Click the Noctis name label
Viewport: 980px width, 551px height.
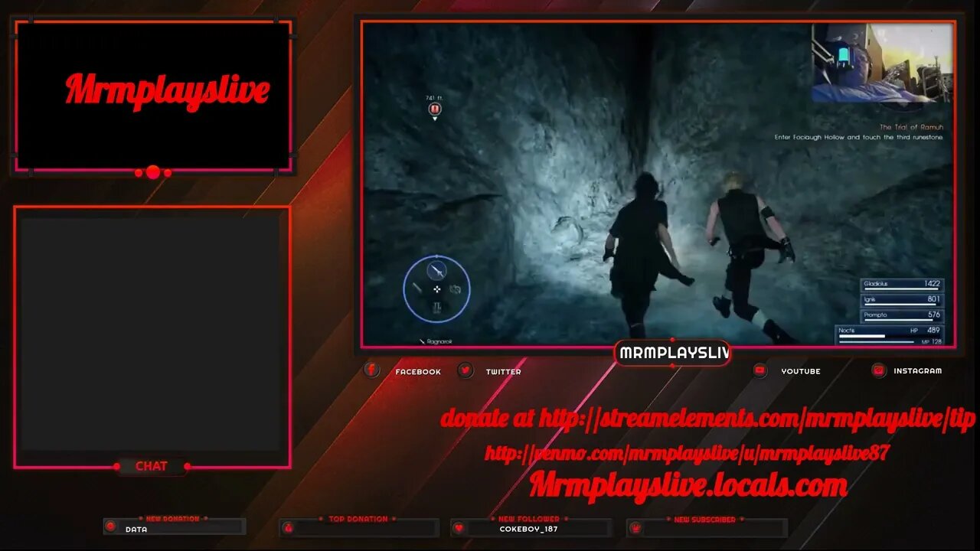point(846,330)
